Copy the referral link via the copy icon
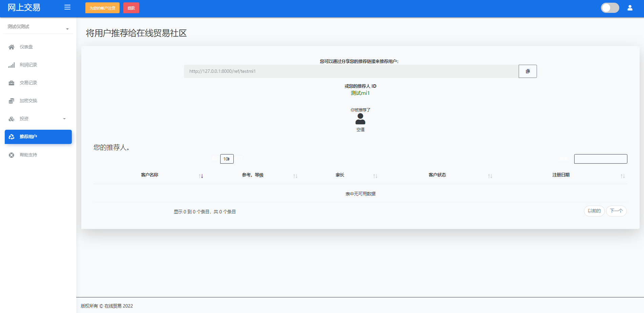Viewport: 644px width, 313px height. coord(527,71)
